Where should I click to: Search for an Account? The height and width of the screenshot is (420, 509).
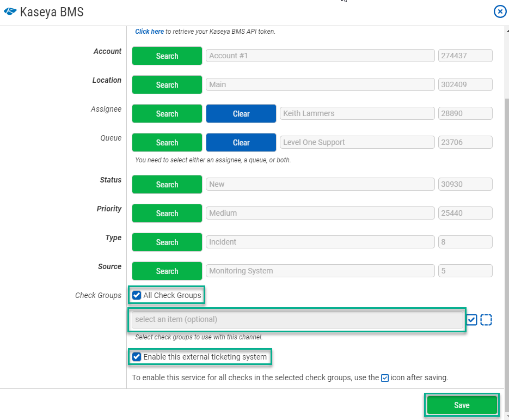pos(167,56)
